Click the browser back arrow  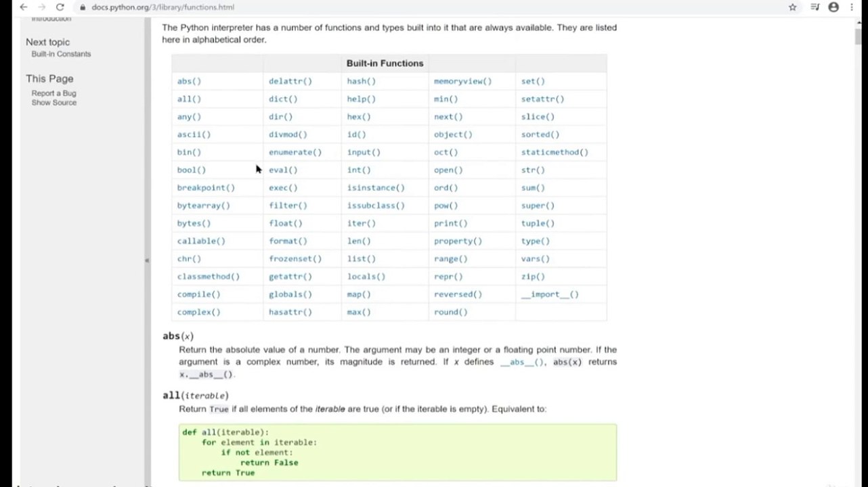click(x=24, y=7)
